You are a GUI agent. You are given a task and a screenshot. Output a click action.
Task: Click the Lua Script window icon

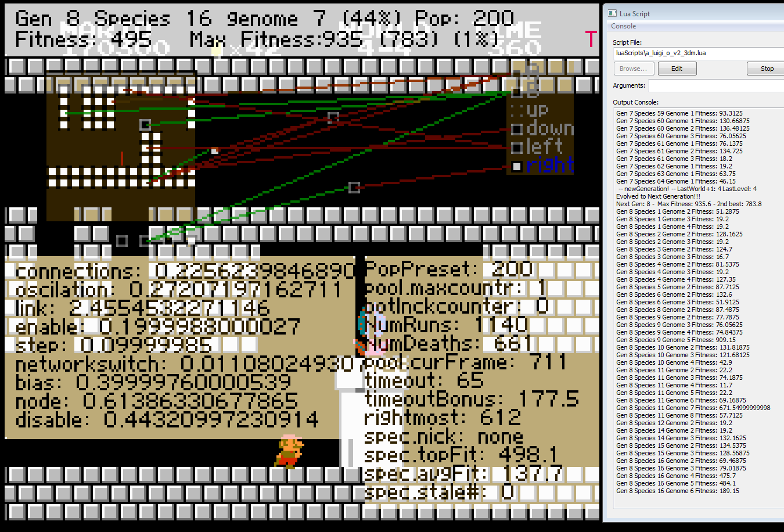(612, 13)
